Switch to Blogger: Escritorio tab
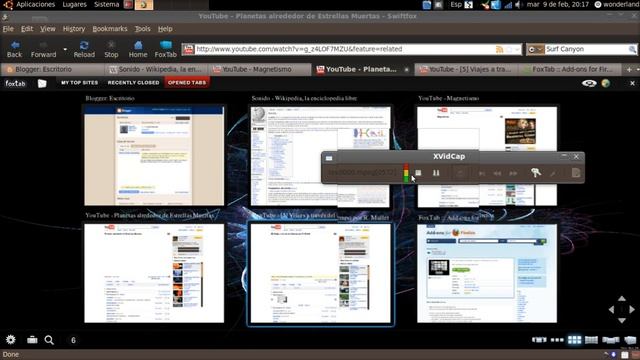640x360 pixels. [52, 69]
